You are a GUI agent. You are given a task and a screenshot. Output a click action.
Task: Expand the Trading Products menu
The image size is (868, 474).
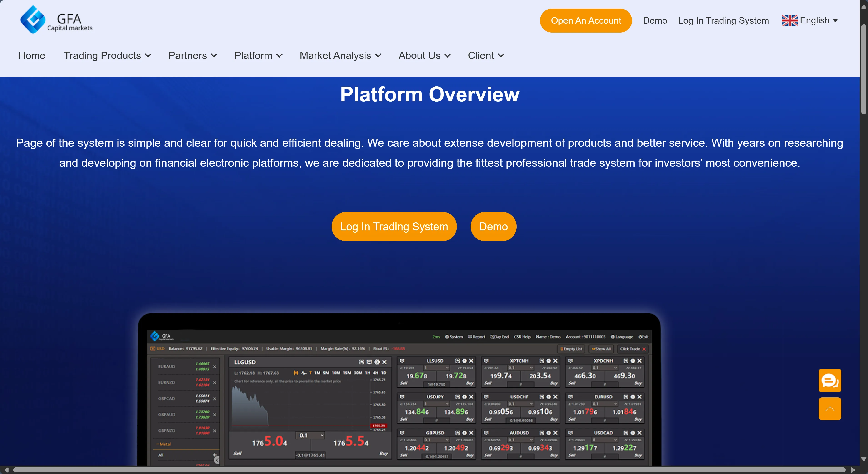click(x=107, y=55)
